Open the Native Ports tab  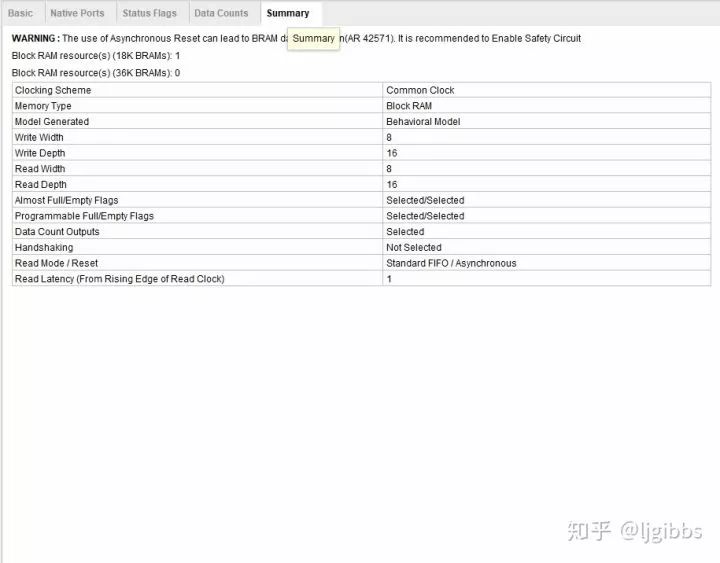click(77, 13)
